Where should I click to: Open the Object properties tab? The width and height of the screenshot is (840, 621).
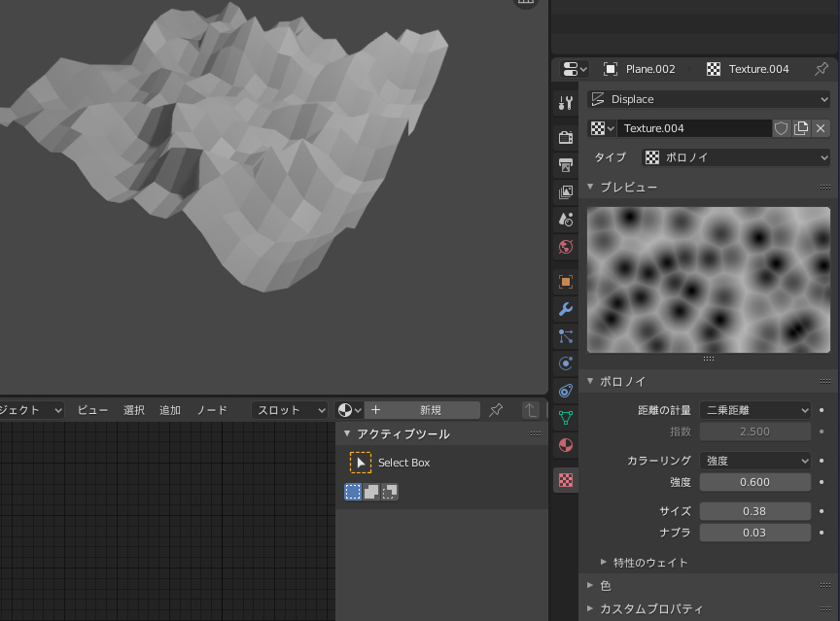point(566,282)
